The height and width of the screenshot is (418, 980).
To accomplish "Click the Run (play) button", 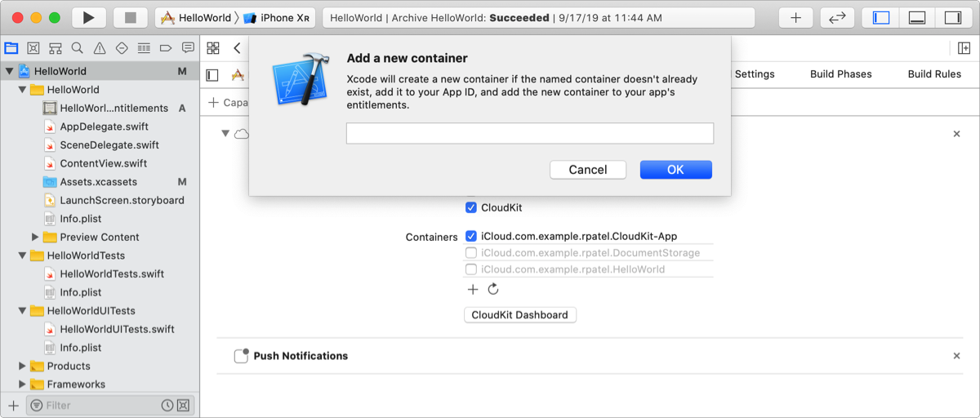I will tap(88, 17).
